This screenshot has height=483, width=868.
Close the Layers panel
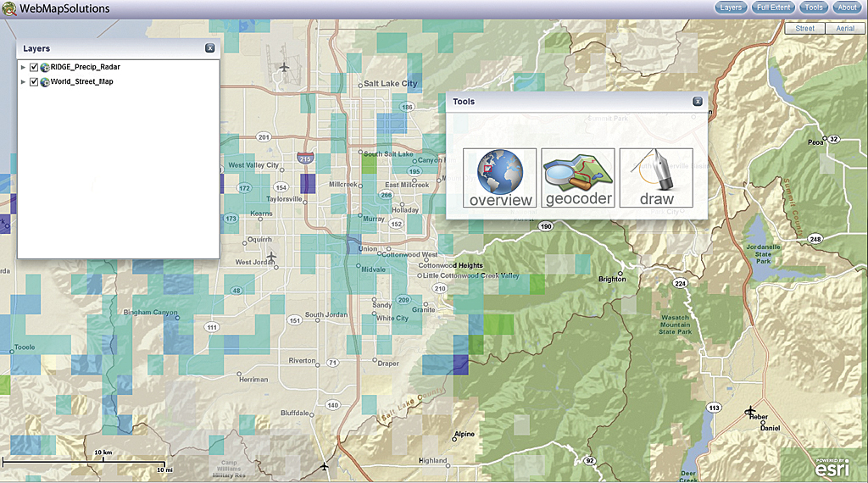[x=210, y=48]
